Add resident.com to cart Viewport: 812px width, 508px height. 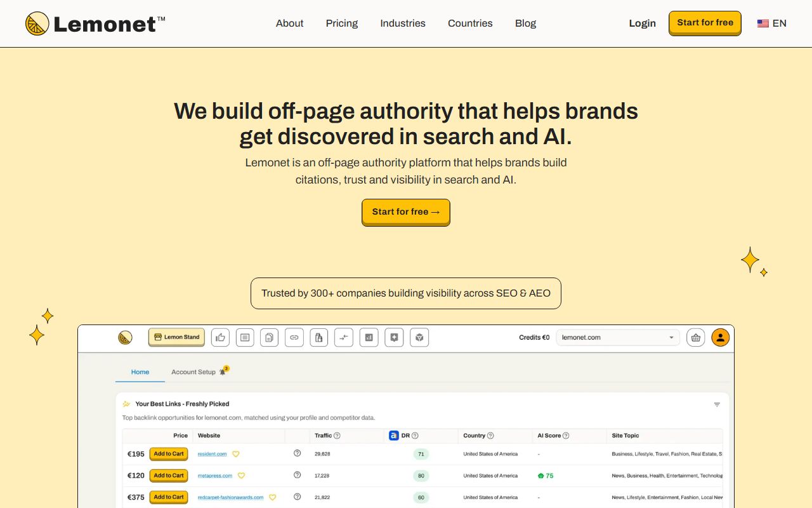point(169,454)
